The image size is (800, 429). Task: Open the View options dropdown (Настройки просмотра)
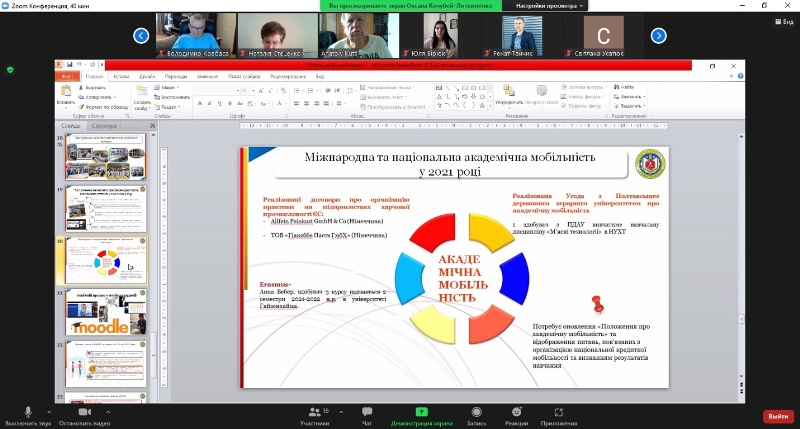549,6
